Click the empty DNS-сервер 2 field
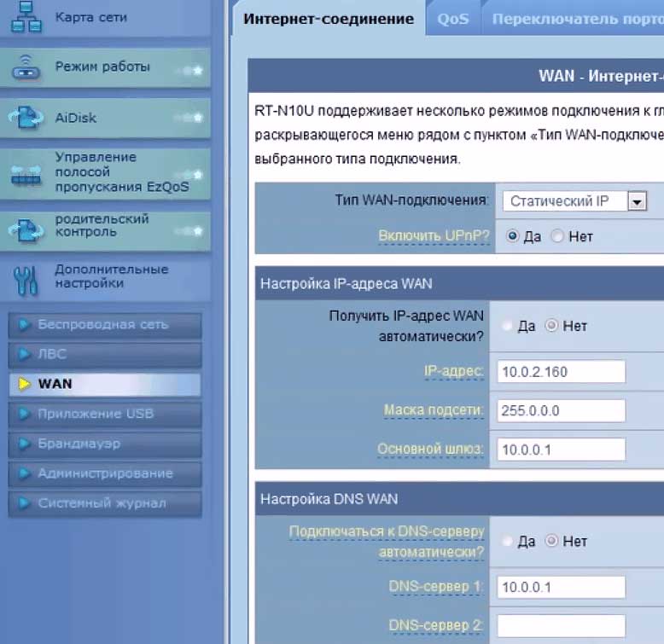 pyautogui.click(x=561, y=626)
